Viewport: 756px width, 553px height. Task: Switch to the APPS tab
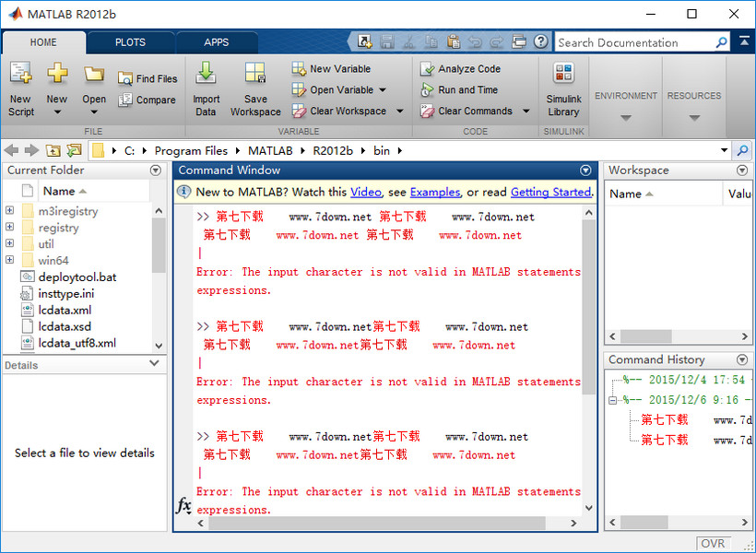216,42
